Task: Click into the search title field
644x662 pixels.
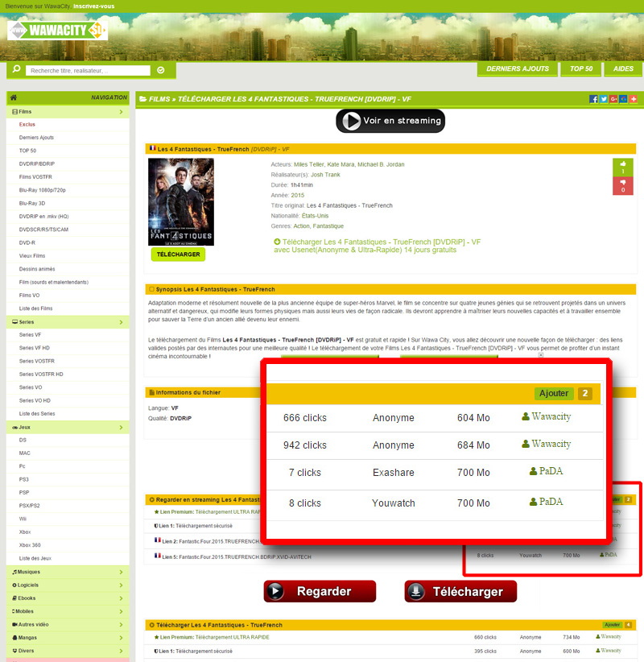Action: (x=88, y=71)
